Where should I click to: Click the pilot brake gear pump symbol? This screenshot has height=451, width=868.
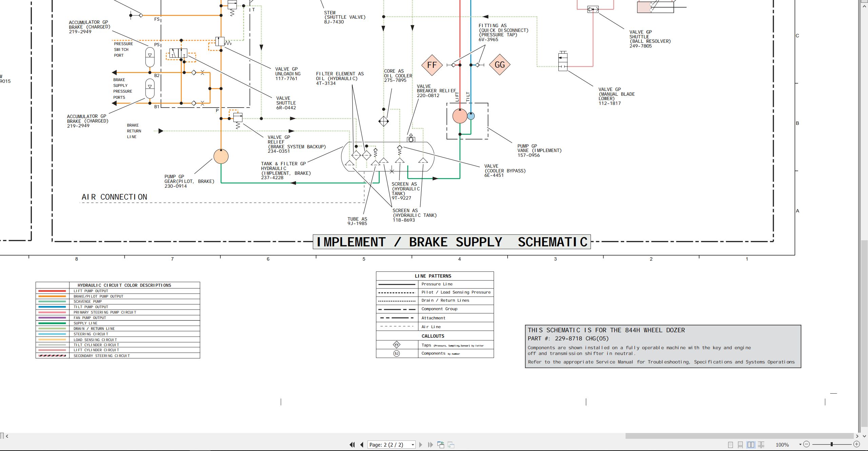[221, 156]
